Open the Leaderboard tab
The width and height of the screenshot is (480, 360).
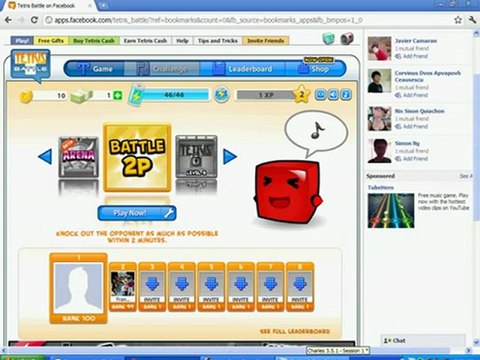click(242, 69)
